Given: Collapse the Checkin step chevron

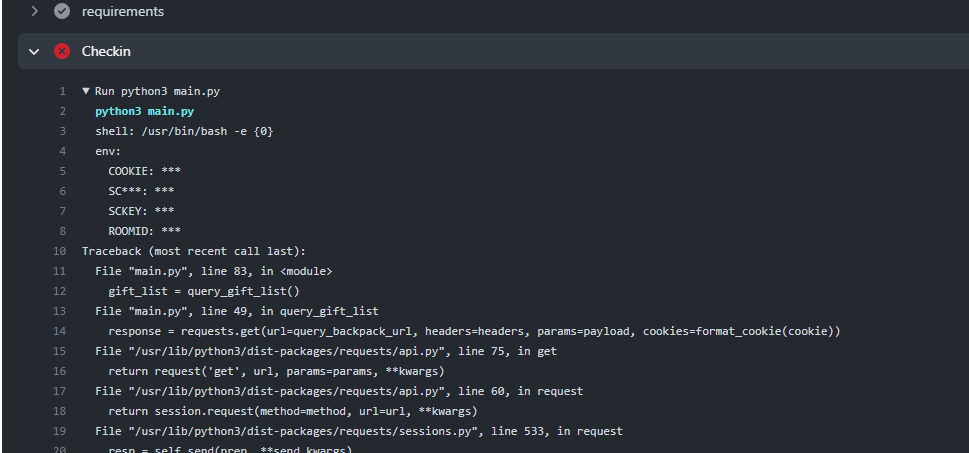Looking at the screenshot, I should click(x=35, y=51).
